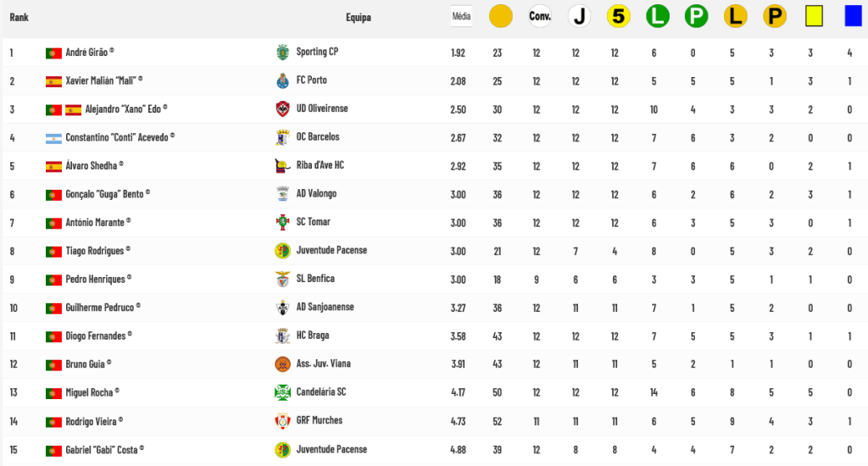868x466 pixels.
Task: Click the UD Oliveirense club crest
Action: [x=282, y=109]
